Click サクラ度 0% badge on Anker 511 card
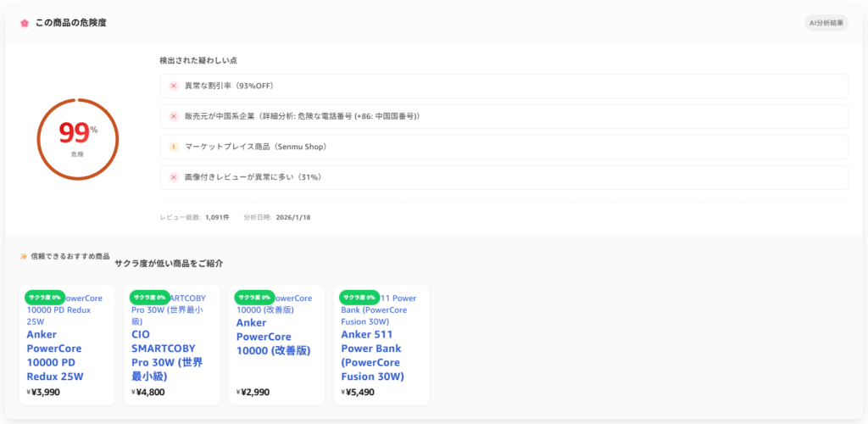 tap(360, 298)
